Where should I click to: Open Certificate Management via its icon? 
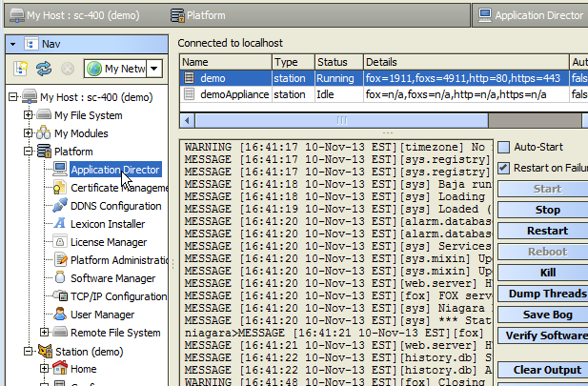60,188
